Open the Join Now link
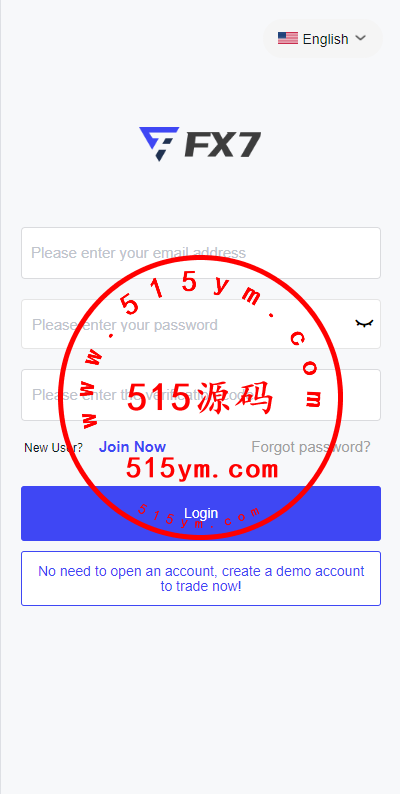The width and height of the screenshot is (400, 794). tap(132, 447)
